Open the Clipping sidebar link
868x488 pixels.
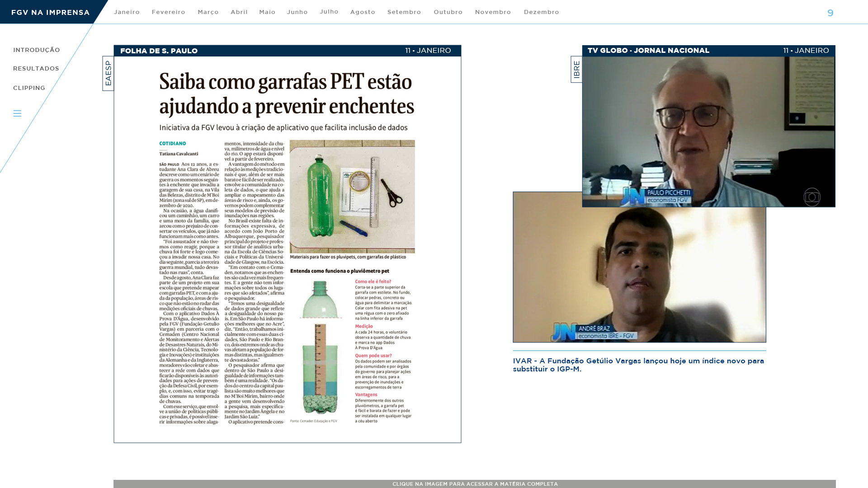[x=29, y=88]
